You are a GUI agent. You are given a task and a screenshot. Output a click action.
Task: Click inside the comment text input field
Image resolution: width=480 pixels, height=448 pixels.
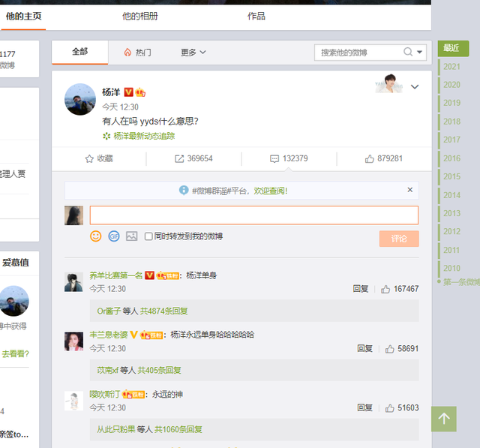[253, 215]
